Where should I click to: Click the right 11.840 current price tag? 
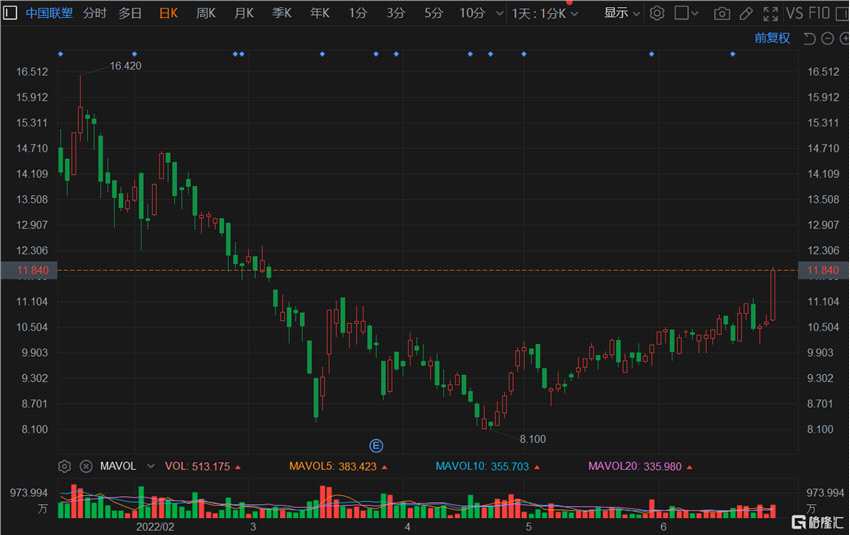[823, 270]
